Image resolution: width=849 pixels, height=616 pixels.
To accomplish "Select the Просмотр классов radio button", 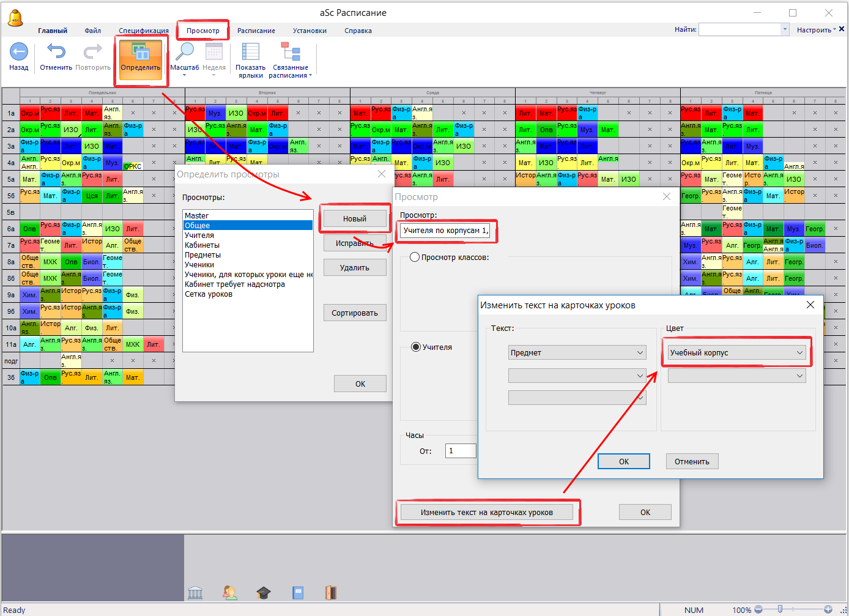I will click(x=415, y=258).
